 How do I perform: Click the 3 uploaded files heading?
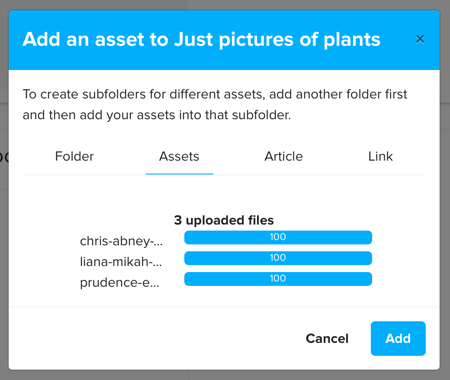tap(224, 220)
